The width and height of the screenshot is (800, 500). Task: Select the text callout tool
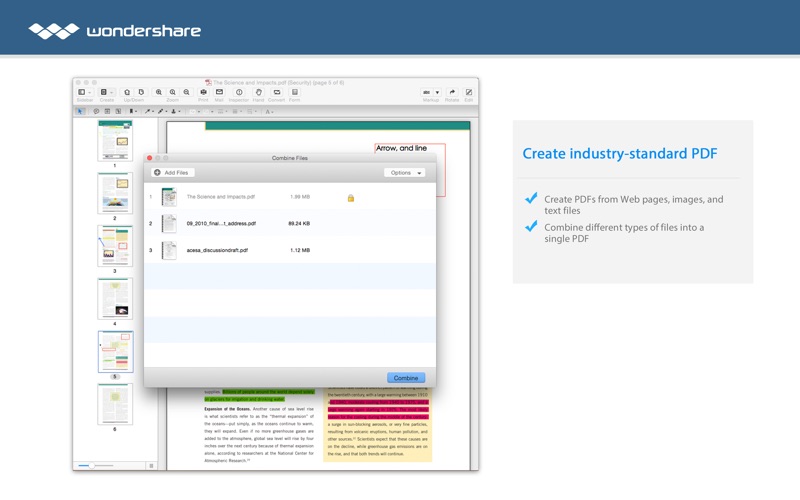pos(118,111)
